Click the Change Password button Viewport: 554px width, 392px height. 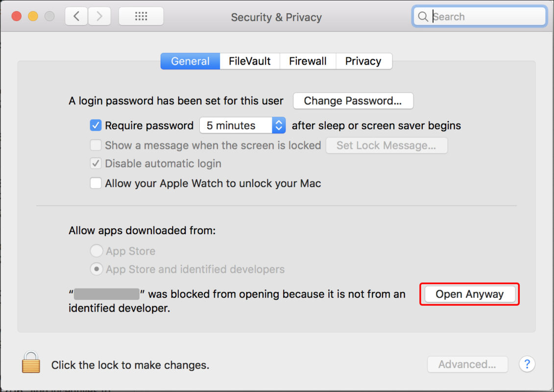pos(353,101)
